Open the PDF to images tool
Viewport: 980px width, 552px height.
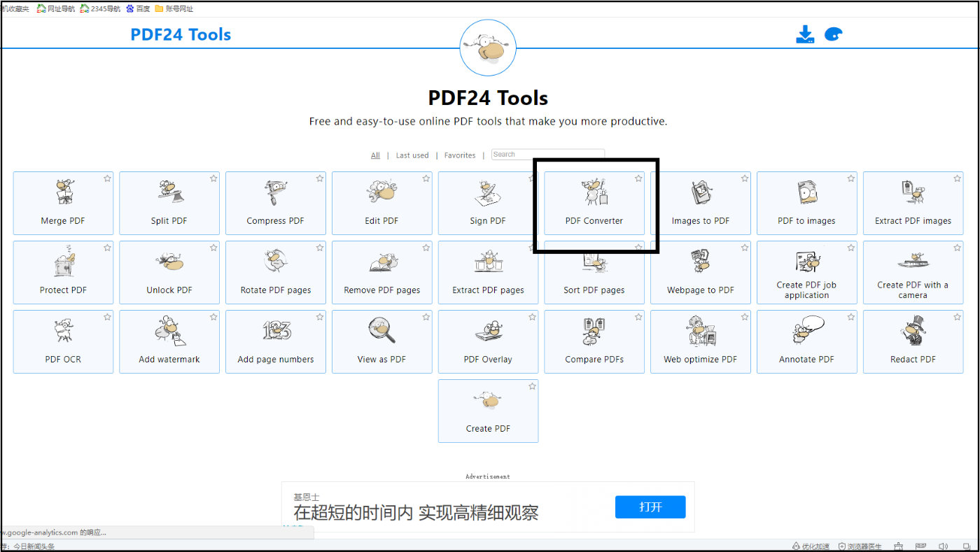pos(807,203)
